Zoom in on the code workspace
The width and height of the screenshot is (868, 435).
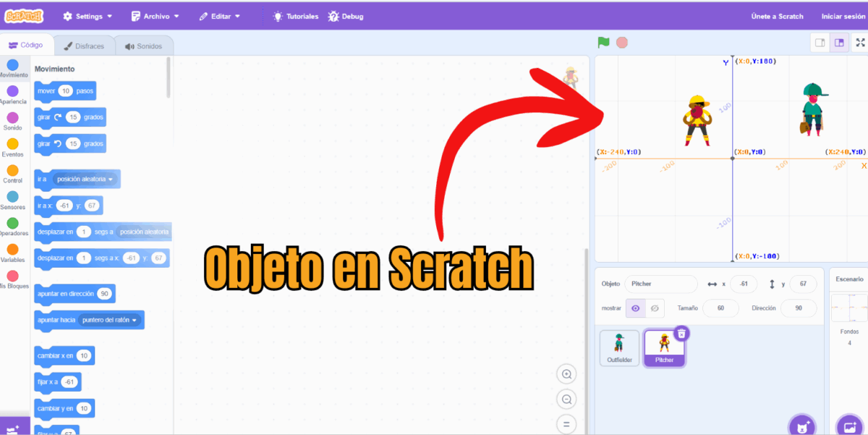[x=567, y=374]
